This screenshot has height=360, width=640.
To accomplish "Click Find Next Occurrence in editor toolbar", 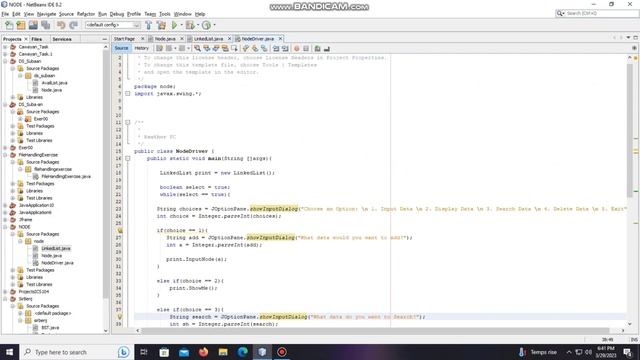I will click(216, 48).
